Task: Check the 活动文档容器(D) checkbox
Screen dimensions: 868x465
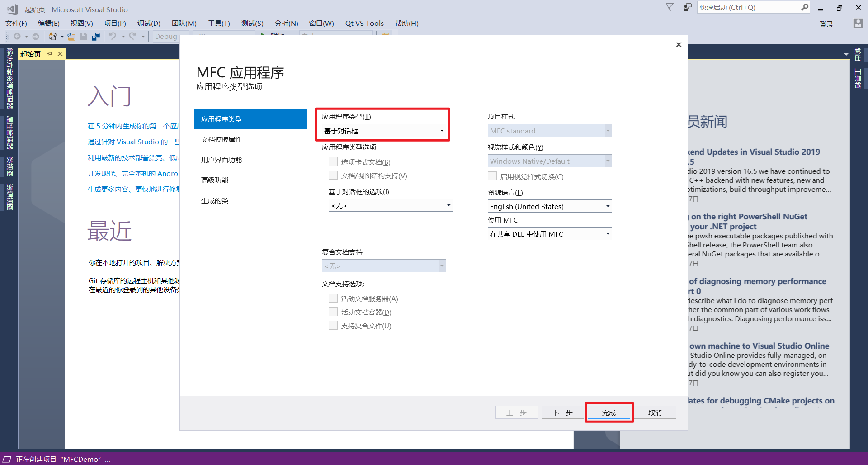Action: point(333,312)
